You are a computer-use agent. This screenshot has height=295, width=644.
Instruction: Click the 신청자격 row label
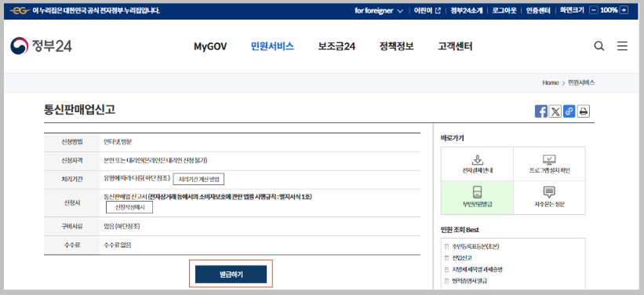[71, 160]
